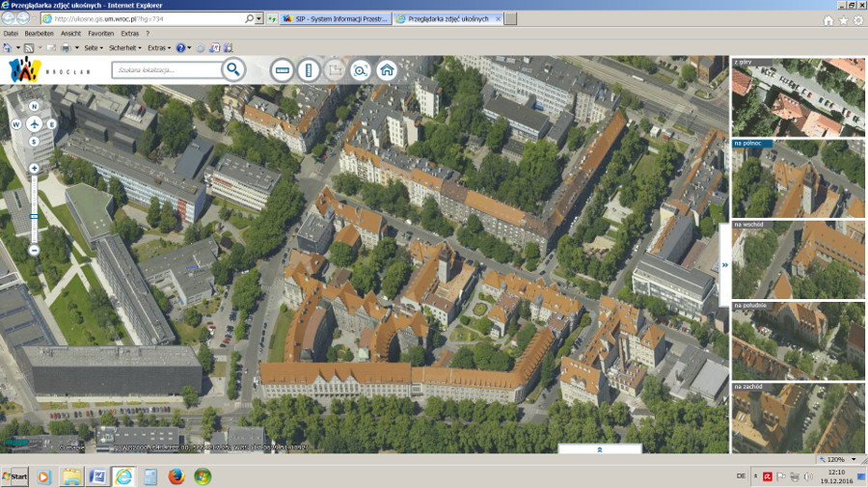Select the distance measurement ruler tool

click(x=283, y=69)
